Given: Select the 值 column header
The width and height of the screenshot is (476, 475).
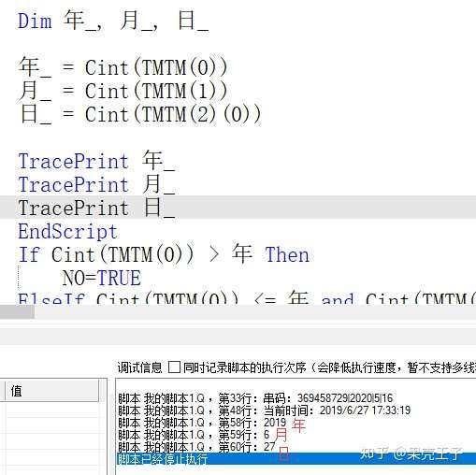Looking at the screenshot, I should tap(51, 391).
